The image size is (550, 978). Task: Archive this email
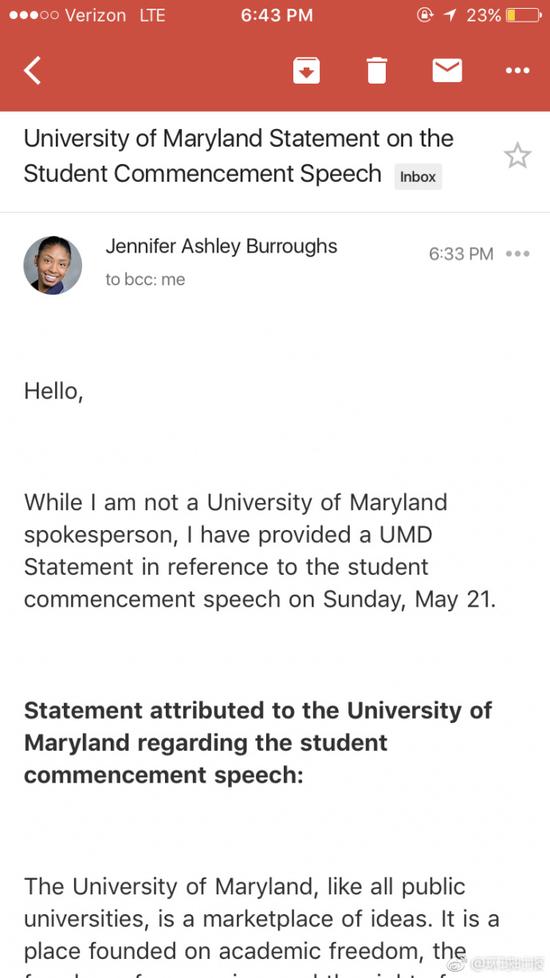[x=306, y=70]
